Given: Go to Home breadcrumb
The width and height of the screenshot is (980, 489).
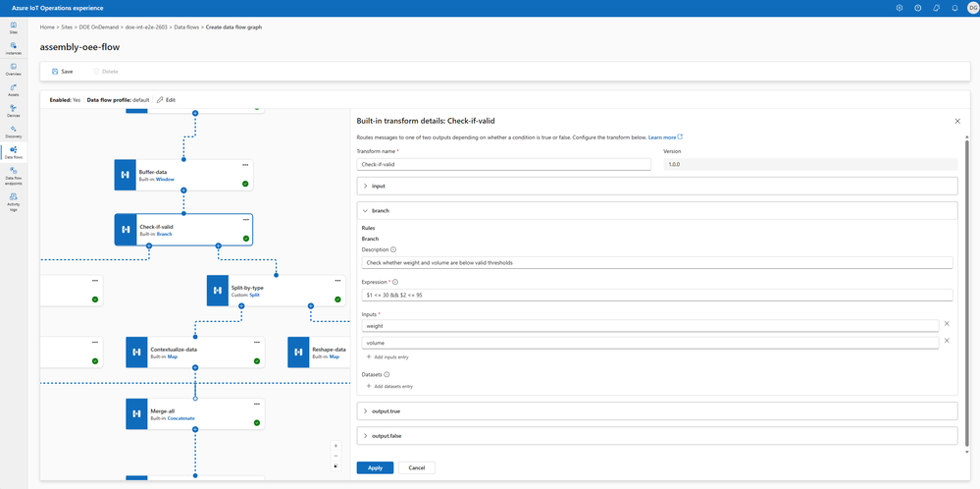Looking at the screenshot, I should 47,27.
